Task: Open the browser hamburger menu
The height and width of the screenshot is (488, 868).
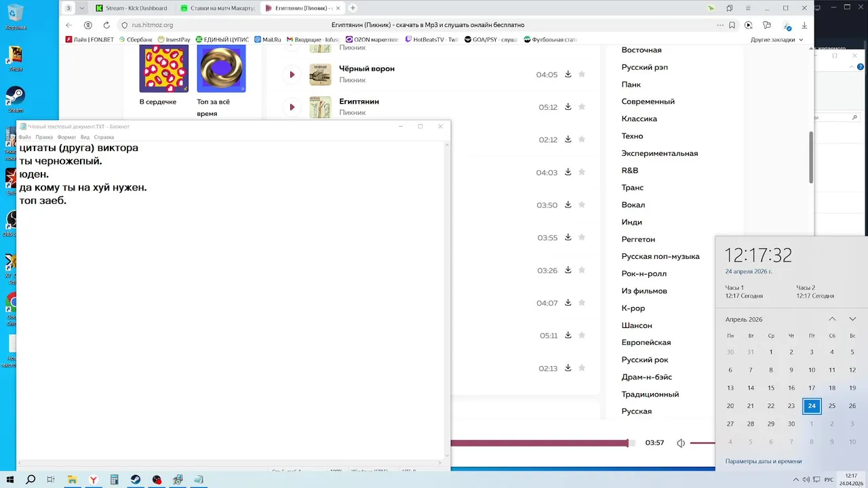Action: [748, 8]
